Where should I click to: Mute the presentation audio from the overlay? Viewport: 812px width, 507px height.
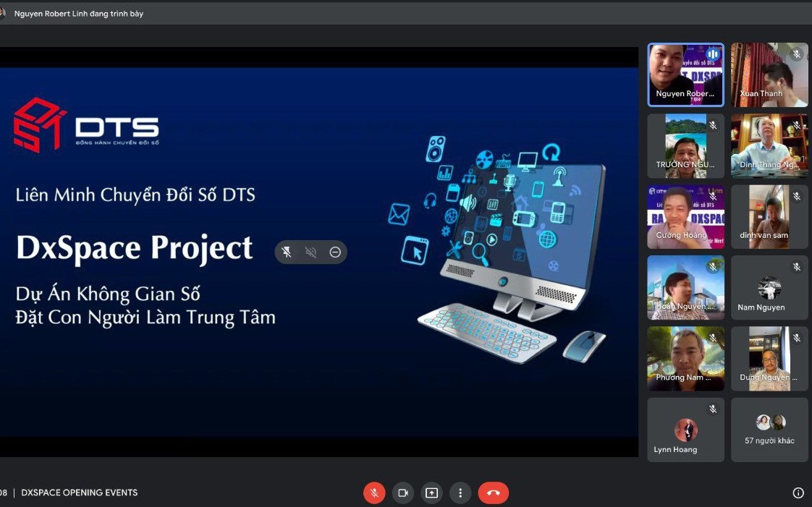[x=310, y=252]
